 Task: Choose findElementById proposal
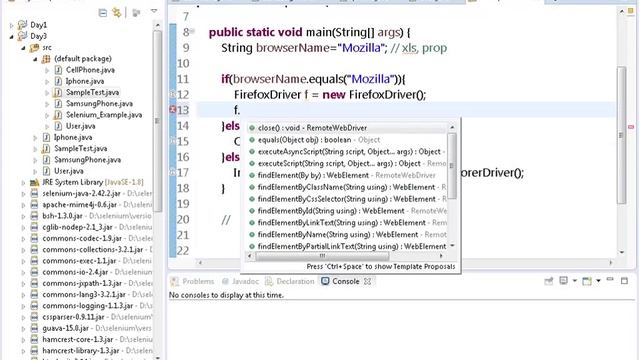pyautogui.click(x=346, y=211)
